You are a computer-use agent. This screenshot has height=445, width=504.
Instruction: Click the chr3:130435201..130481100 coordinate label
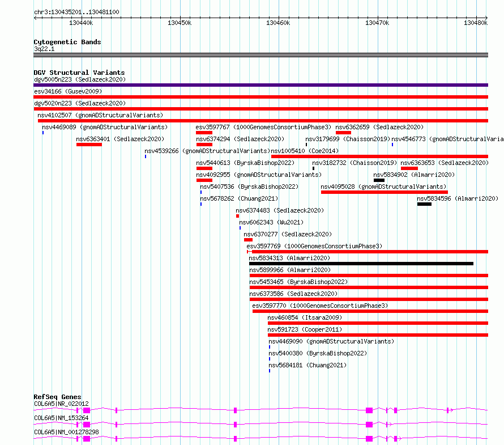click(76, 12)
